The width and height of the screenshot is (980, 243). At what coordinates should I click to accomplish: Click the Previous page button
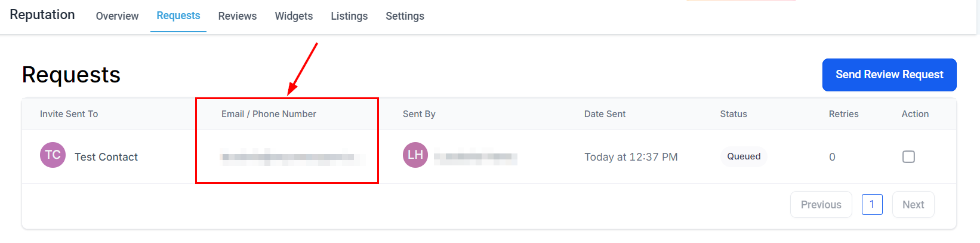(x=821, y=205)
